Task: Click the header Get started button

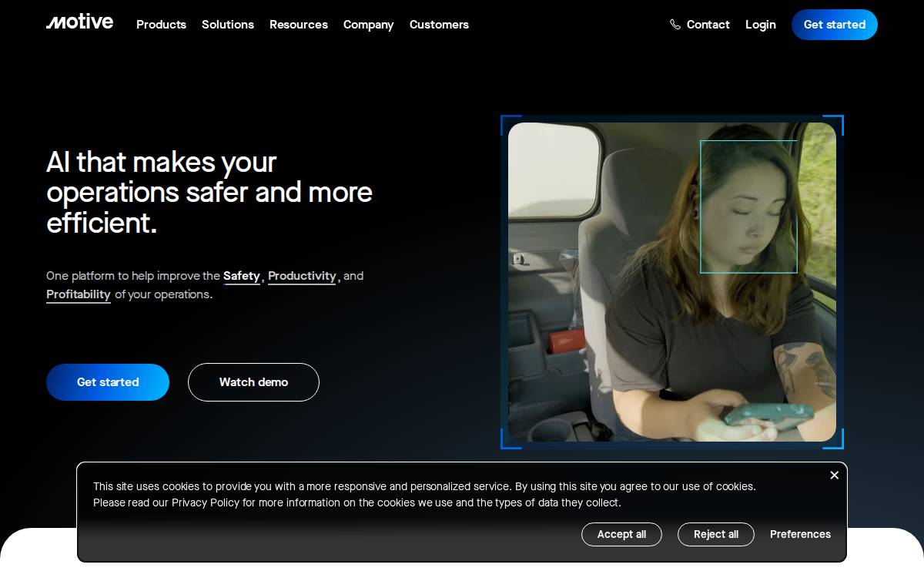Action: pos(835,25)
